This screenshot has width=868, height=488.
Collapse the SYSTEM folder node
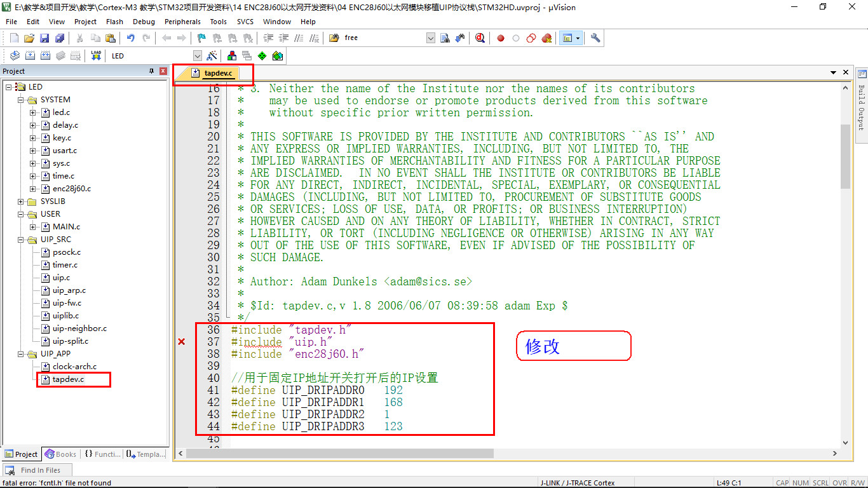pos(21,100)
